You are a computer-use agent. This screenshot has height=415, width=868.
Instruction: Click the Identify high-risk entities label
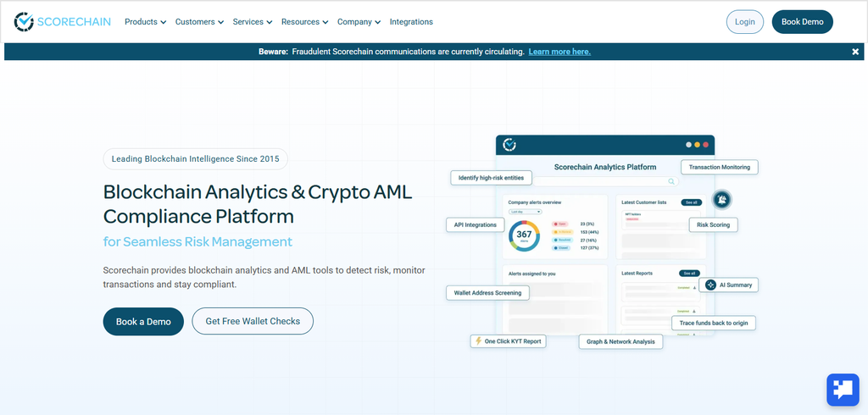point(491,178)
